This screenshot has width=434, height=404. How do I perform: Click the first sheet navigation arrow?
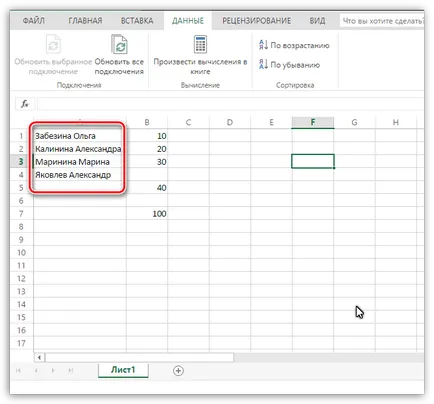[18, 370]
